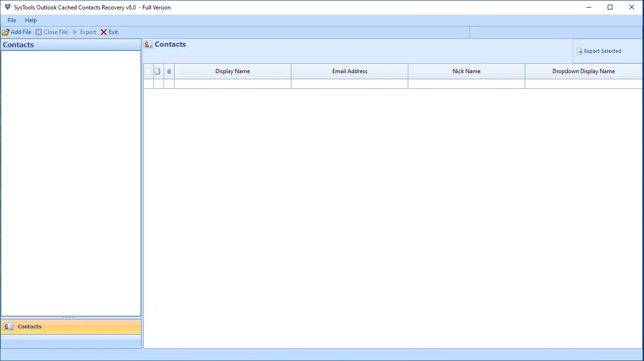This screenshot has width=644, height=361.
Task: Click the Close File icon
Action: tap(39, 32)
